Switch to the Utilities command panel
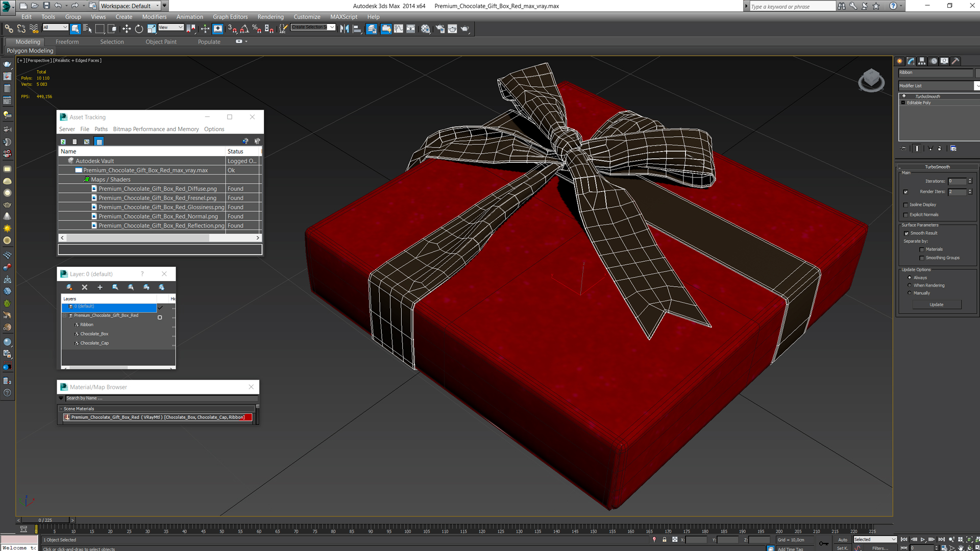 point(955,61)
